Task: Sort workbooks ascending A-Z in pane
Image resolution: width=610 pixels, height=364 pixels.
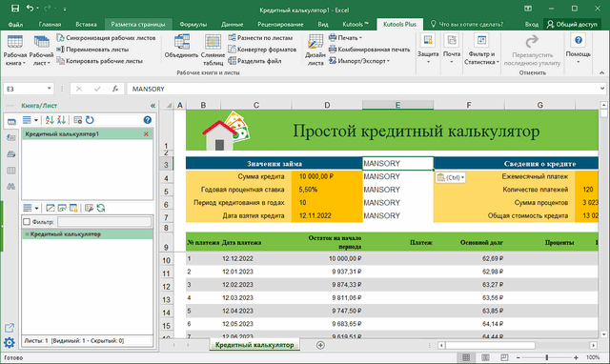Action: click(50, 120)
